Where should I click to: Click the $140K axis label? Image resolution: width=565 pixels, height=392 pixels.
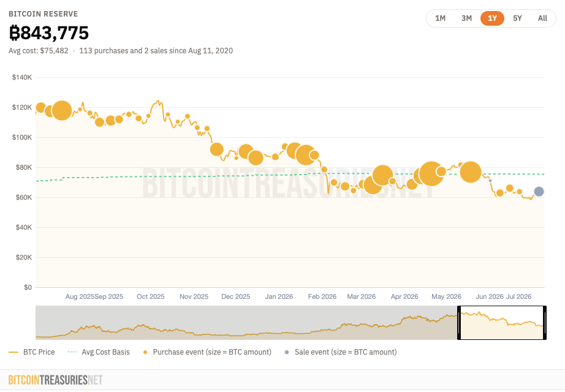tap(22, 77)
